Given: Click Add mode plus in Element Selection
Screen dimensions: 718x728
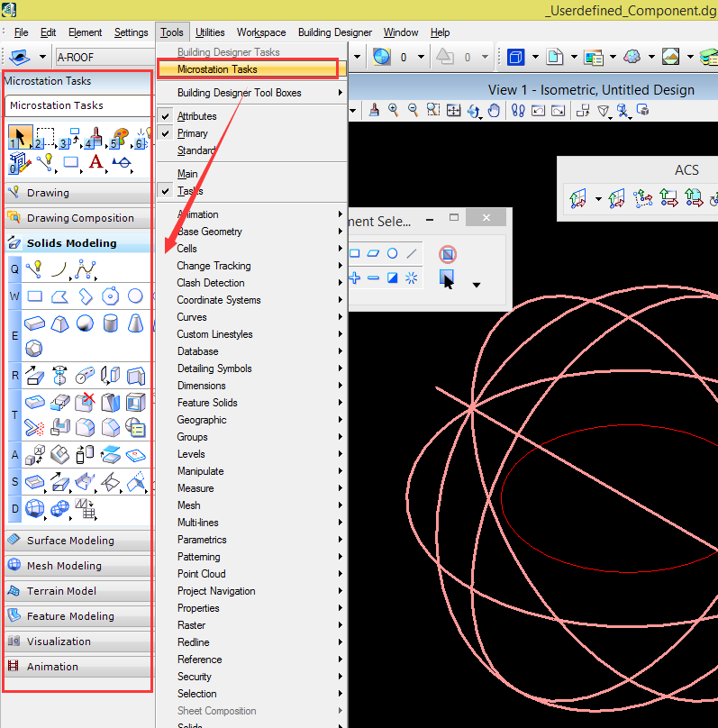Looking at the screenshot, I should pos(355,278).
